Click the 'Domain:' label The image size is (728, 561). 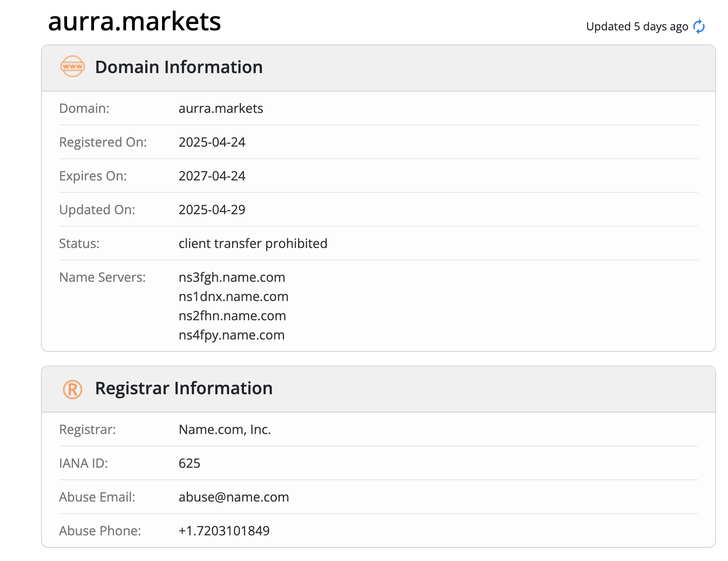84,109
